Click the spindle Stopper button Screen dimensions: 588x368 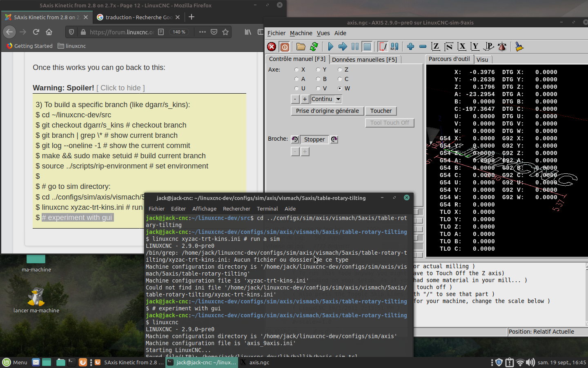point(314,139)
